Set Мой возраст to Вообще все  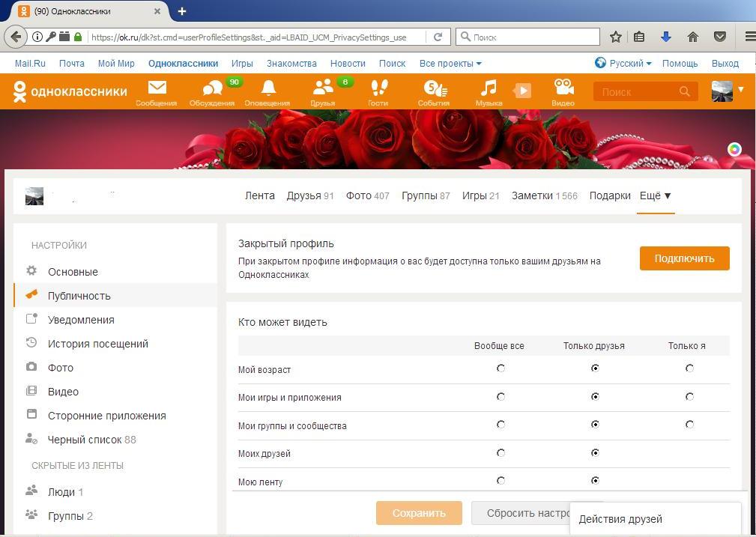click(x=501, y=368)
